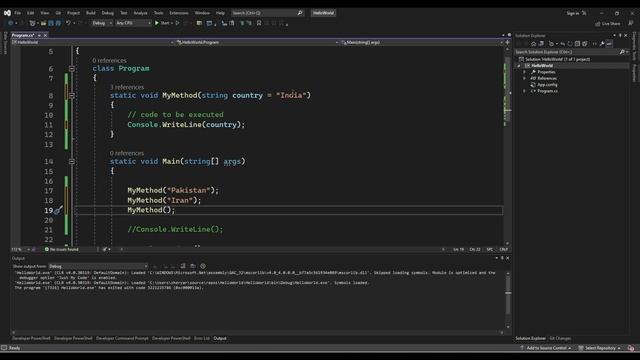
Task: Click the Search (Ctrl+Q) box
Action: pos(267,13)
